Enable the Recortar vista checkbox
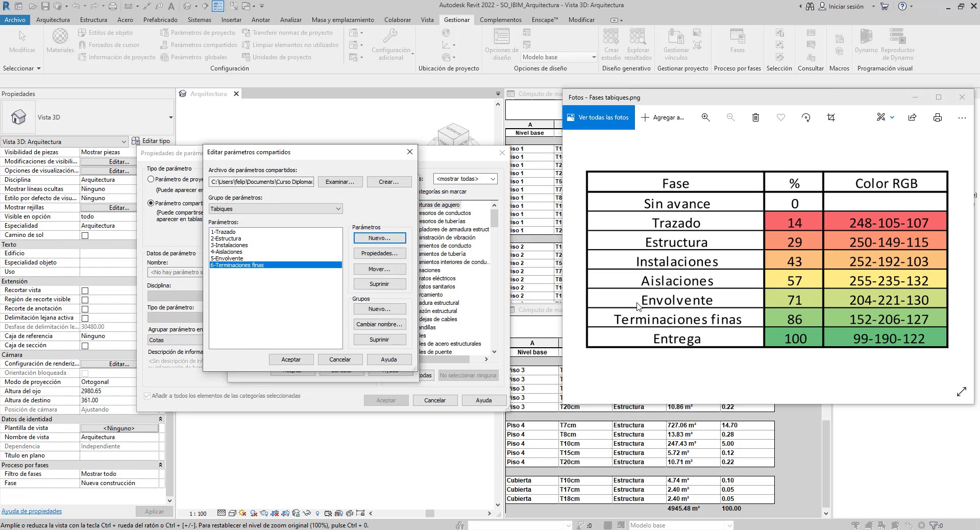980x530 pixels. (85, 291)
